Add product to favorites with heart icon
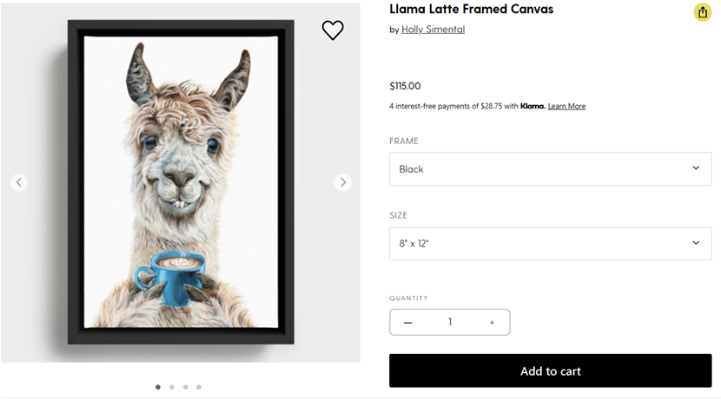721x401 pixels. tap(333, 30)
